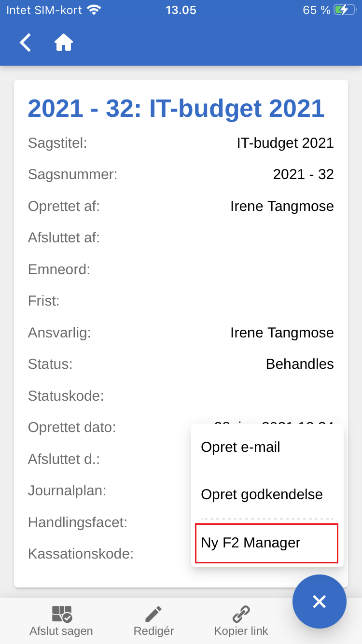Tap the Wi-Fi status icon
This screenshot has width=362, height=644.
pos(94,10)
